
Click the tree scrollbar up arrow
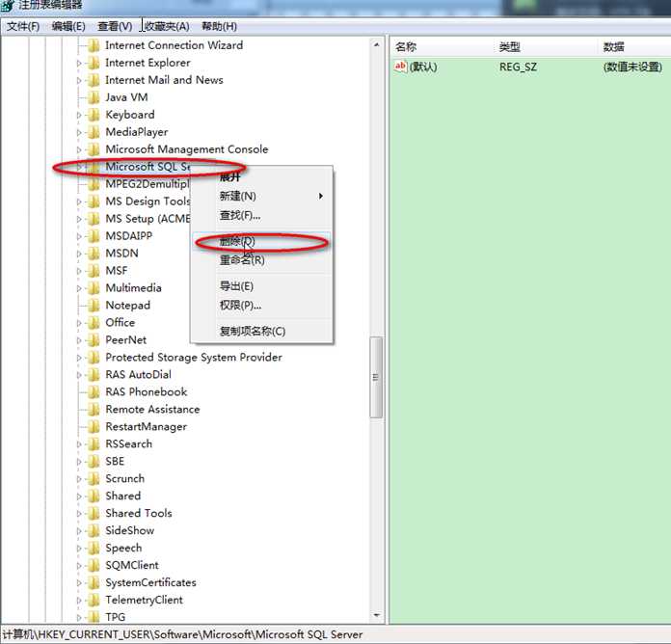(377, 44)
